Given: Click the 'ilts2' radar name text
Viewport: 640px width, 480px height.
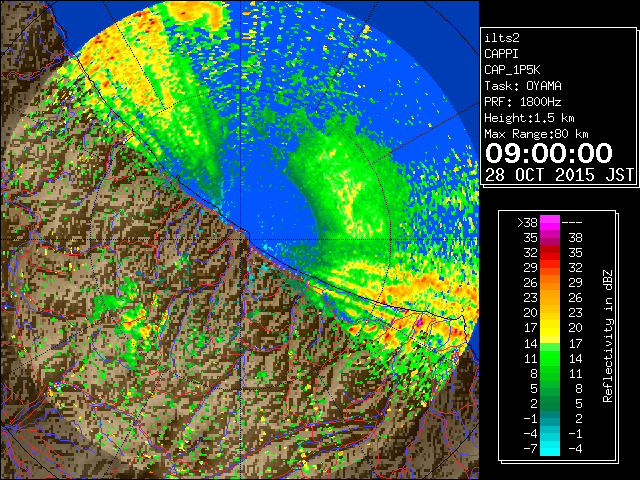Looking at the screenshot, I should (x=502, y=38).
